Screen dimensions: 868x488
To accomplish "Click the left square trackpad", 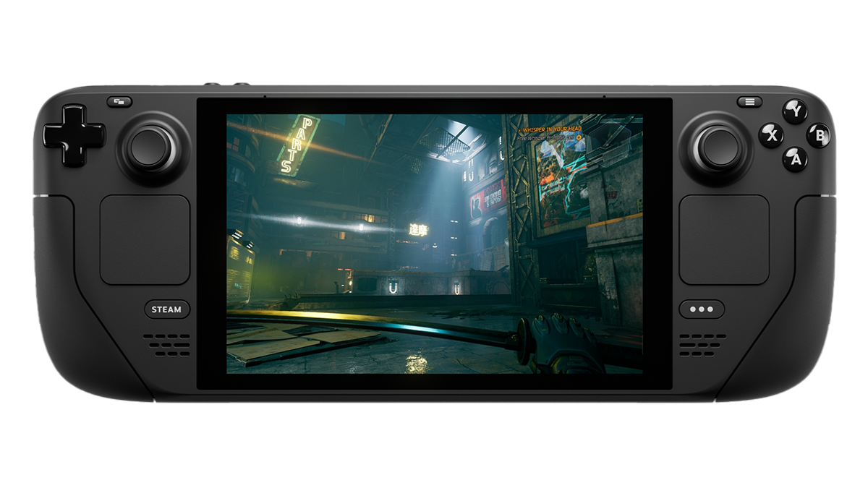I will click(145, 239).
